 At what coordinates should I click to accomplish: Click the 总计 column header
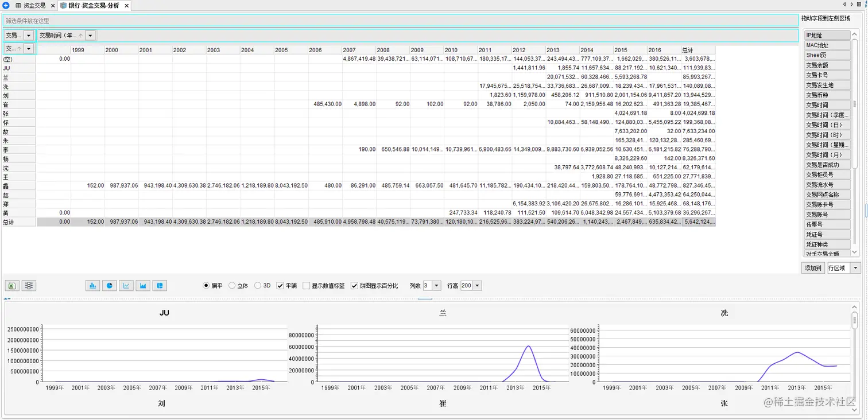698,50
